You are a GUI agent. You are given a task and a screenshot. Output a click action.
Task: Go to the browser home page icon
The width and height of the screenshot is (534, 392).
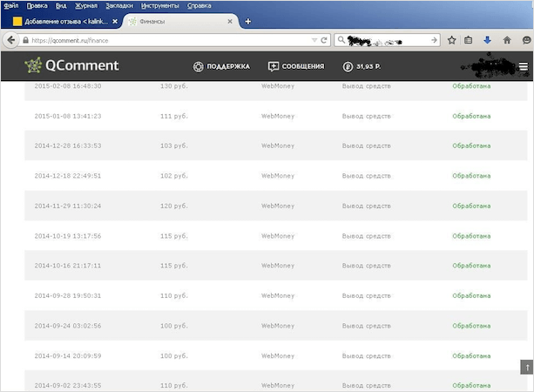(x=507, y=39)
